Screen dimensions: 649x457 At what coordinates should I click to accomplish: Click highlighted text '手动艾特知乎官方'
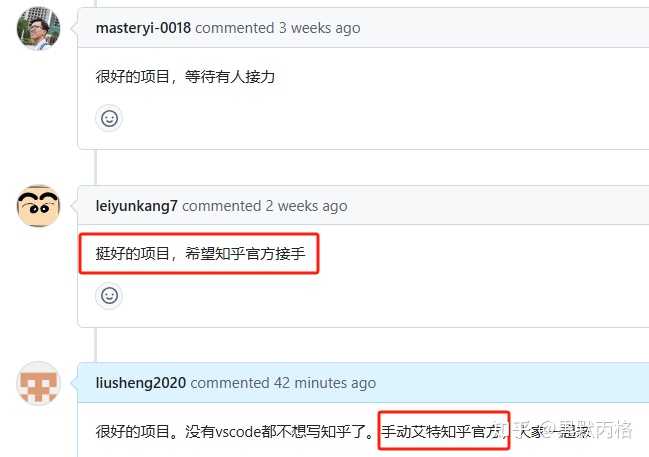[x=441, y=431]
